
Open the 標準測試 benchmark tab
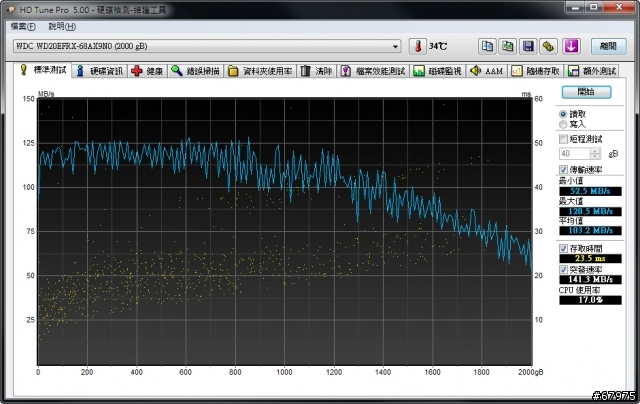42,70
